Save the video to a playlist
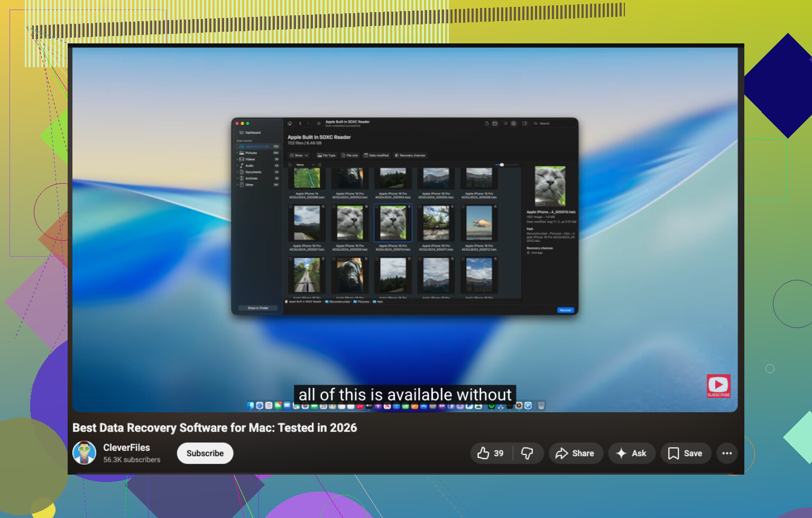 (685, 453)
